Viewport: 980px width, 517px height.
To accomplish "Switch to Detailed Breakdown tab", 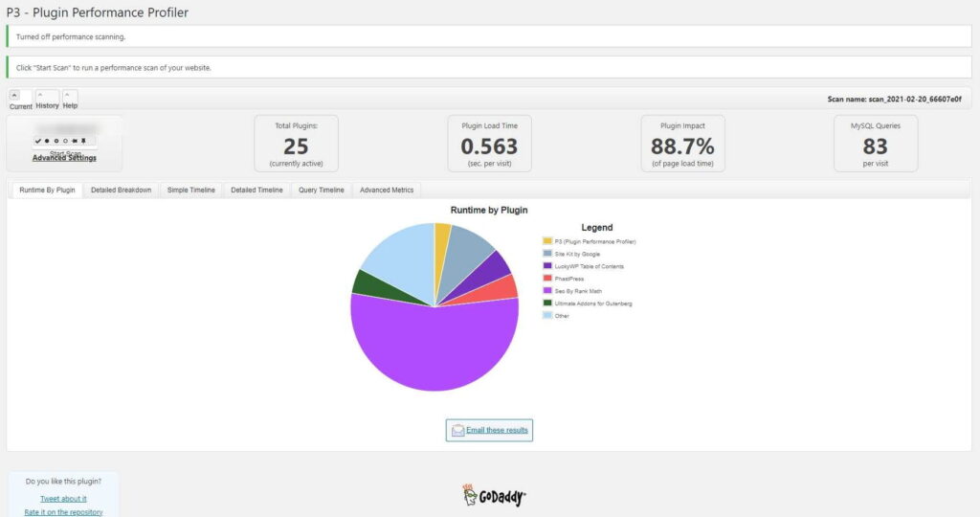I will tap(122, 191).
